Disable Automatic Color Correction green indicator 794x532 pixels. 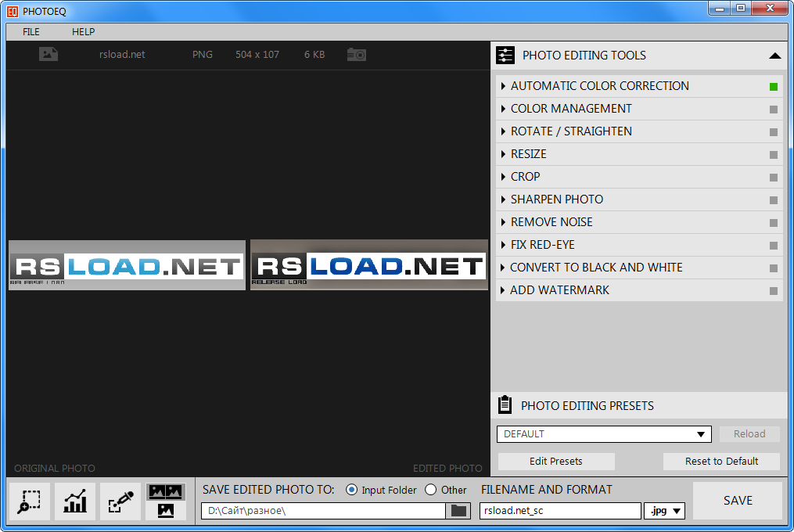(773, 87)
